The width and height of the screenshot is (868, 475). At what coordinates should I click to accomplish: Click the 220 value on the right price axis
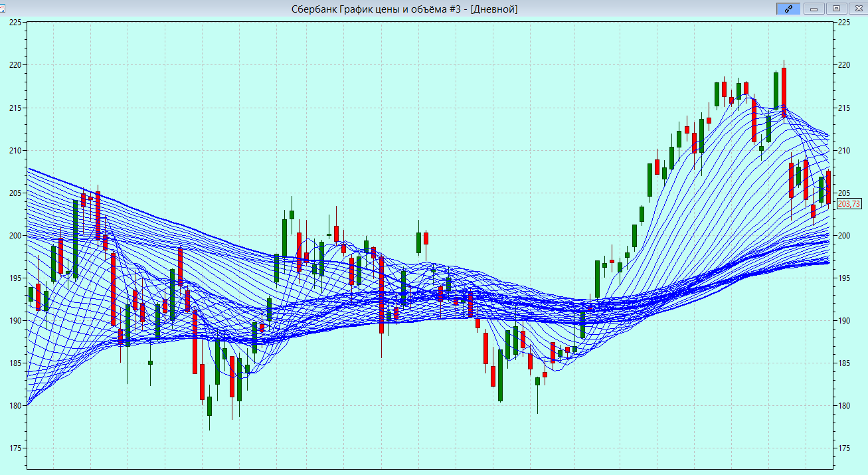click(843, 65)
